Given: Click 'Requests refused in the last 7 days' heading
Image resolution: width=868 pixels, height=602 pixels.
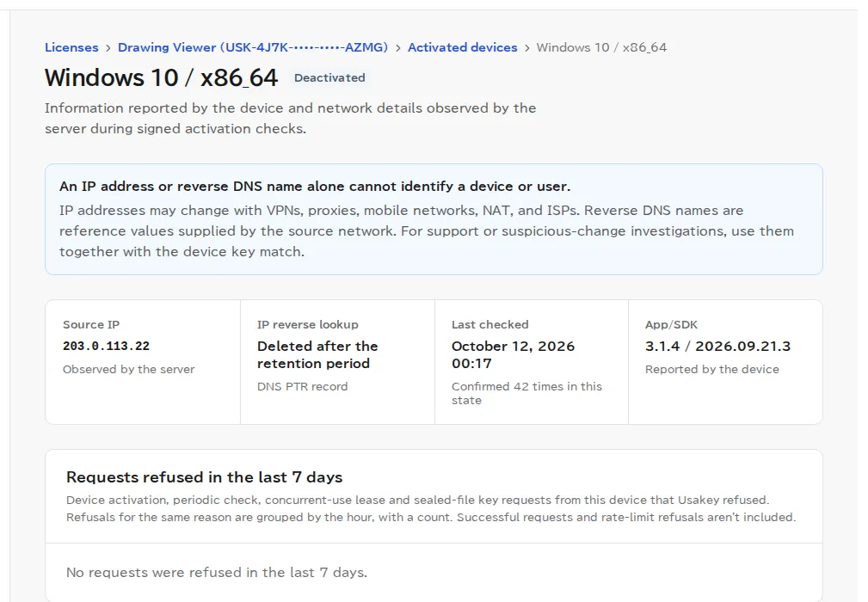Looking at the screenshot, I should pos(204,477).
